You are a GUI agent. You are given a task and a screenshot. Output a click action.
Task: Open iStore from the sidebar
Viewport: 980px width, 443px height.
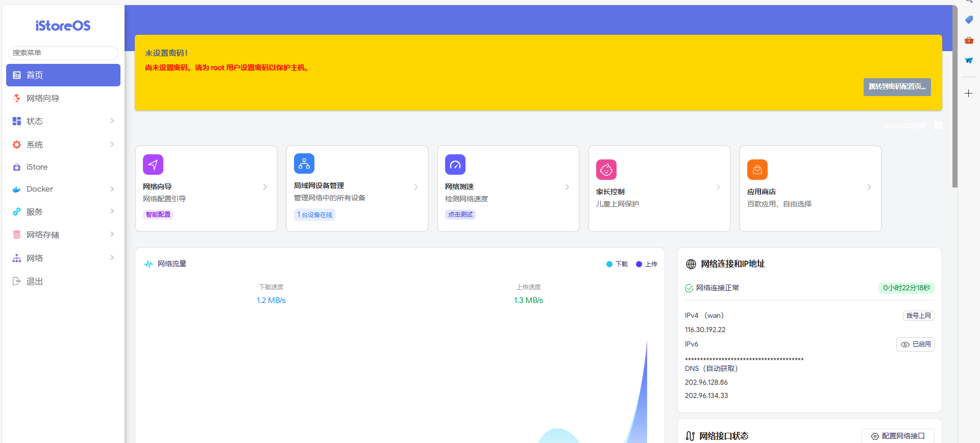coord(37,167)
